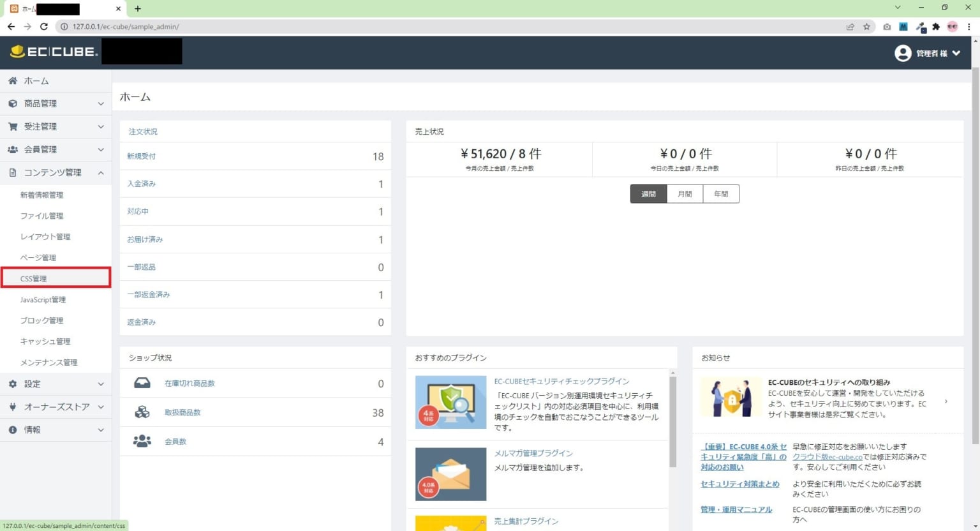Viewport: 980px width, 531px height.
Task: Click the product management cube icon
Action: click(x=13, y=103)
